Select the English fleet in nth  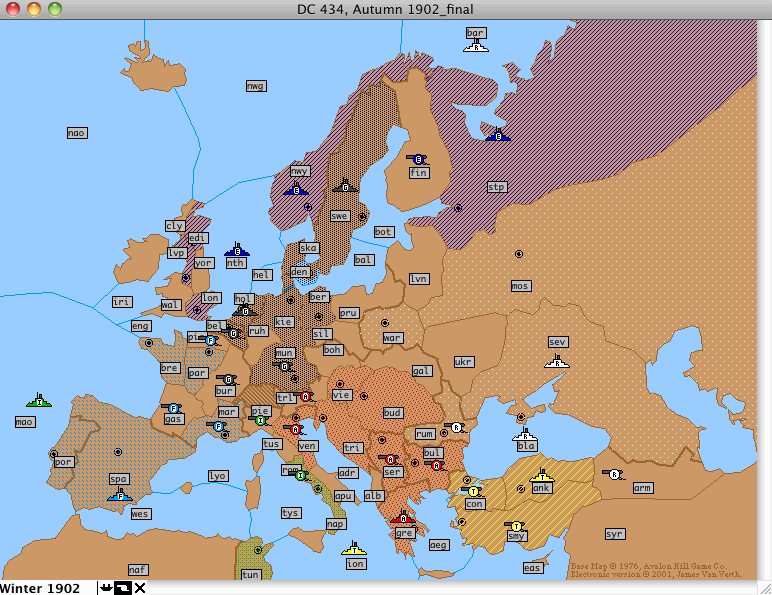coord(237,250)
